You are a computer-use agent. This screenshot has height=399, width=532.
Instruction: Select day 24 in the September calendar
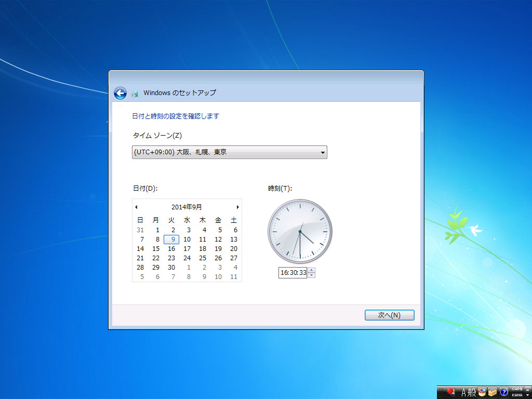click(x=187, y=258)
